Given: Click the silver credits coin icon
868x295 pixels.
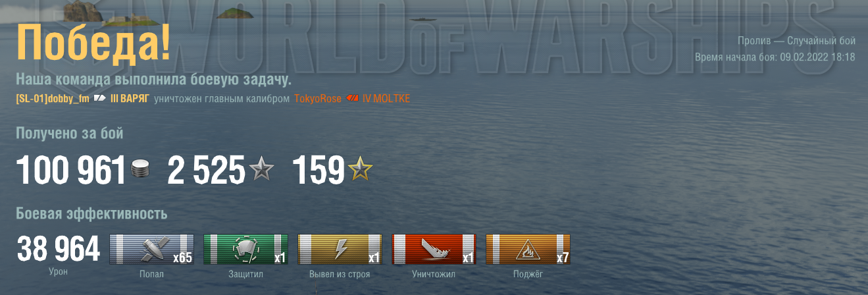Looking at the screenshot, I should pos(139,170).
